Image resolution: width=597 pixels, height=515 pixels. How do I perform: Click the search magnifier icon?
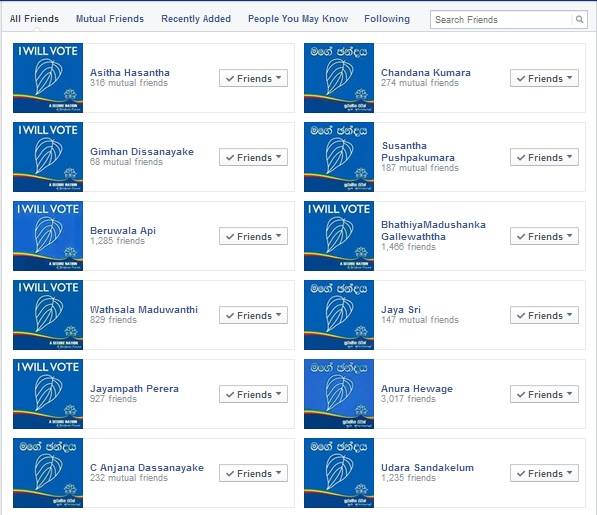[579, 19]
